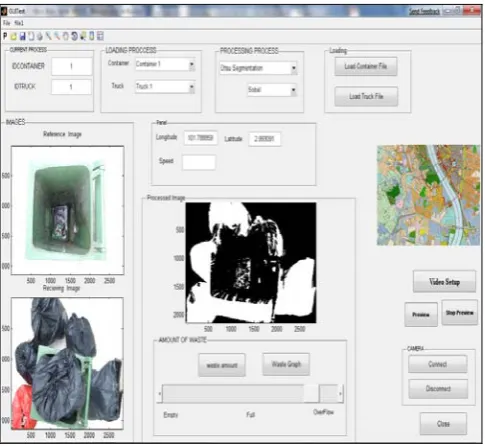Click the Reference Image of the green bin
This screenshot has height=446, width=485.
pos(67,210)
